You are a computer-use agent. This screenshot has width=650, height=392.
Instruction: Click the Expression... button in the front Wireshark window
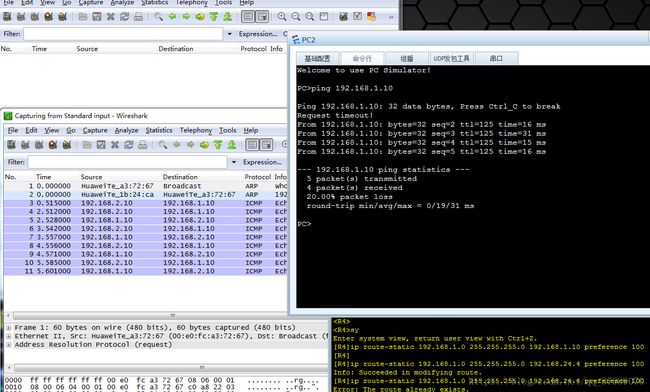tap(262, 162)
